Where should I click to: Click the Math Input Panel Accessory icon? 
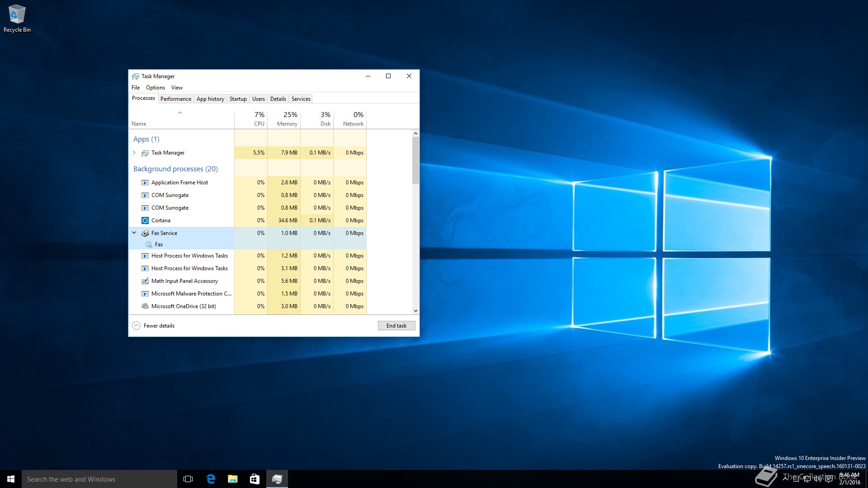[x=145, y=281]
